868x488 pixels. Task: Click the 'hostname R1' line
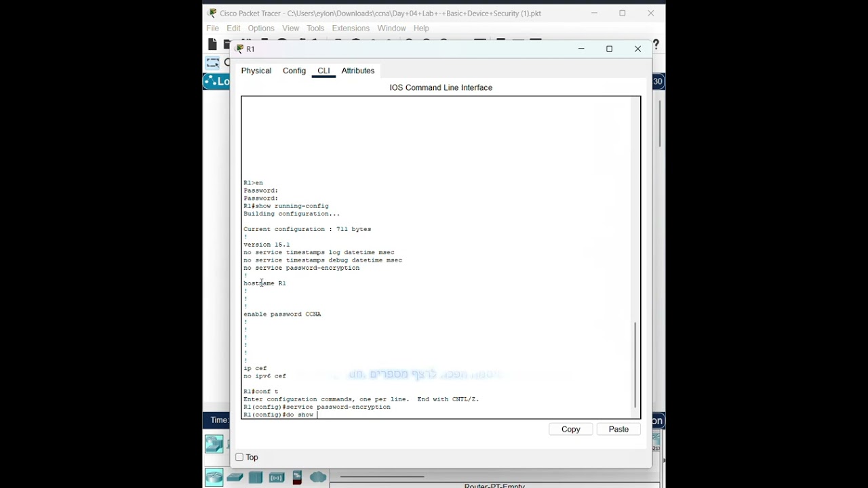click(x=264, y=283)
